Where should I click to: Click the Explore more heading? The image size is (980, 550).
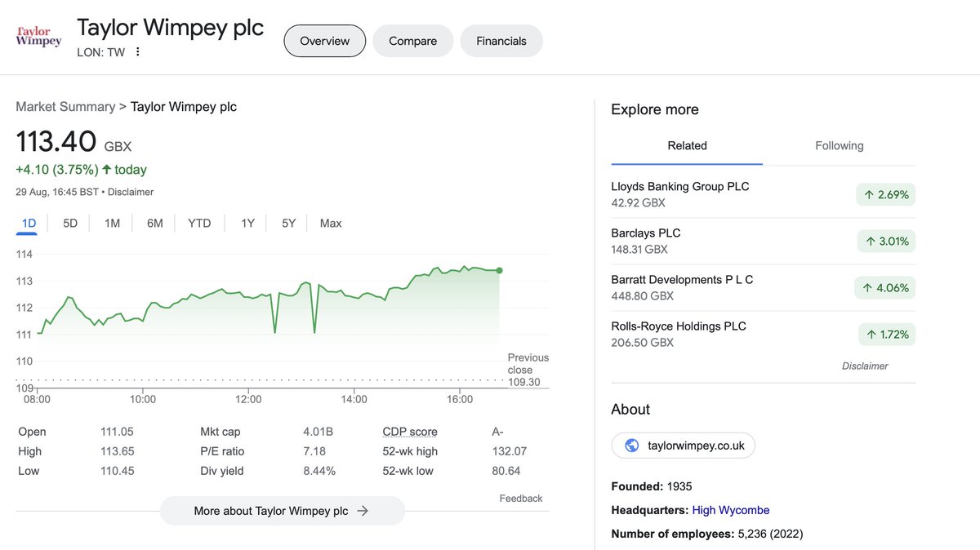tap(655, 109)
